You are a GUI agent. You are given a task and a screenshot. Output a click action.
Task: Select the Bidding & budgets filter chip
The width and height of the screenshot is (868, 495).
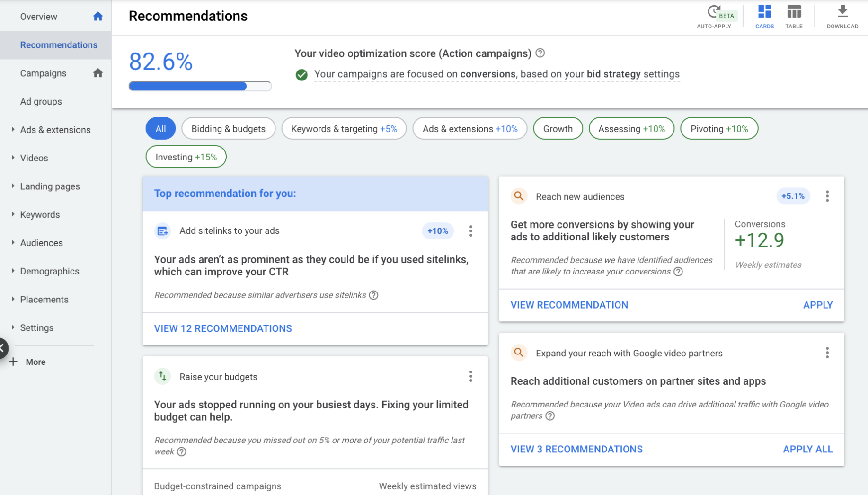[x=228, y=128]
